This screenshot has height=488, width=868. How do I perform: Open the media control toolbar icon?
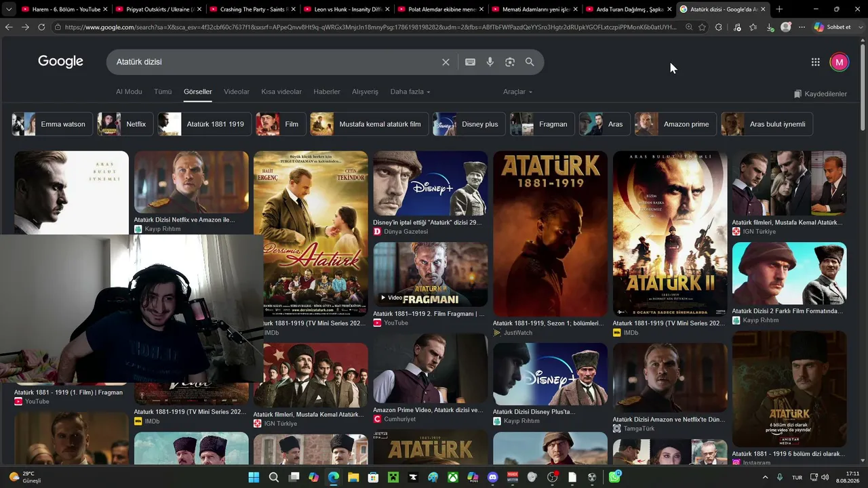tap(737, 27)
